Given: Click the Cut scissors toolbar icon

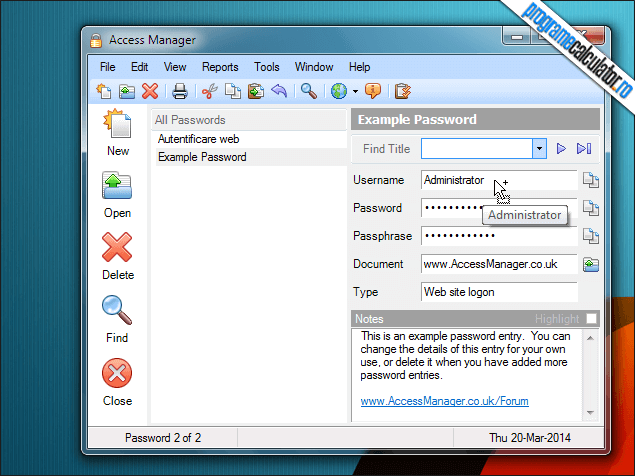Looking at the screenshot, I should (x=209, y=92).
